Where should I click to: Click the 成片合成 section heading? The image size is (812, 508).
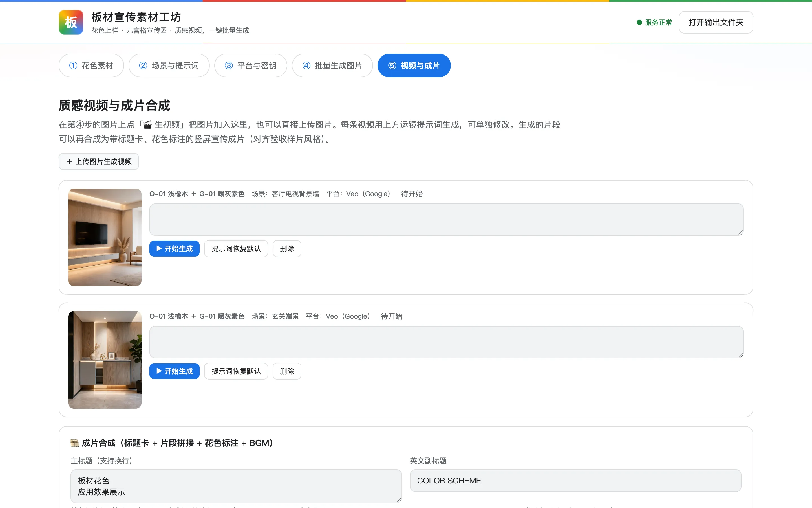173,443
